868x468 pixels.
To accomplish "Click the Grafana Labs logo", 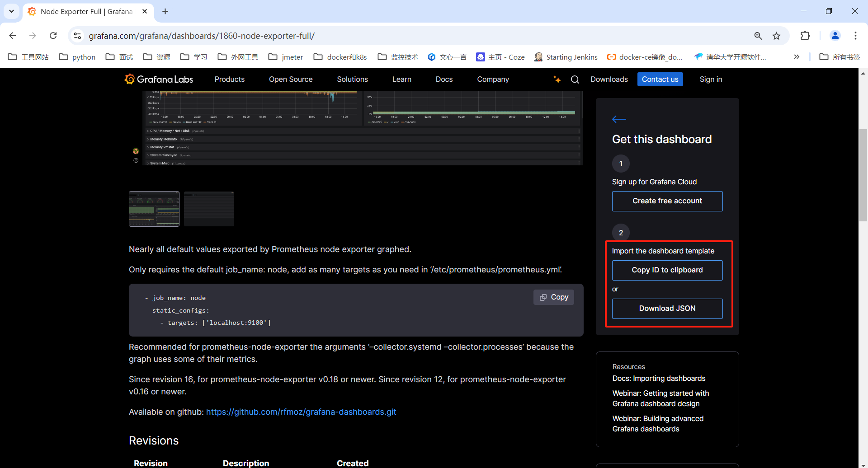I will point(158,79).
